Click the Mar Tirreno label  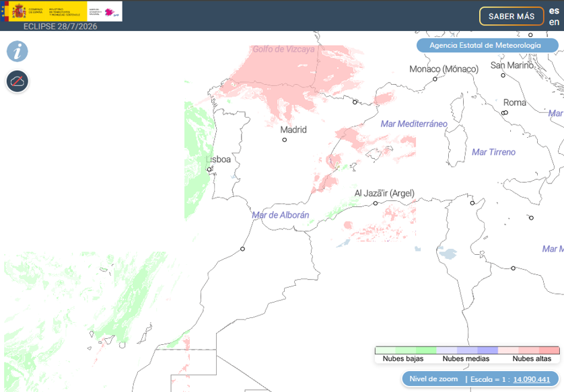493,153
